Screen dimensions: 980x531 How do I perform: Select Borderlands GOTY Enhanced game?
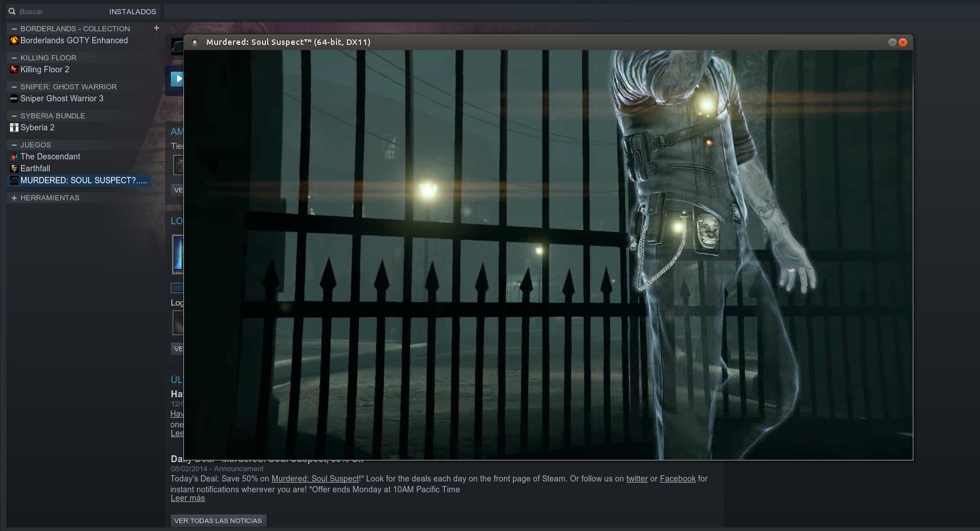(x=74, y=40)
